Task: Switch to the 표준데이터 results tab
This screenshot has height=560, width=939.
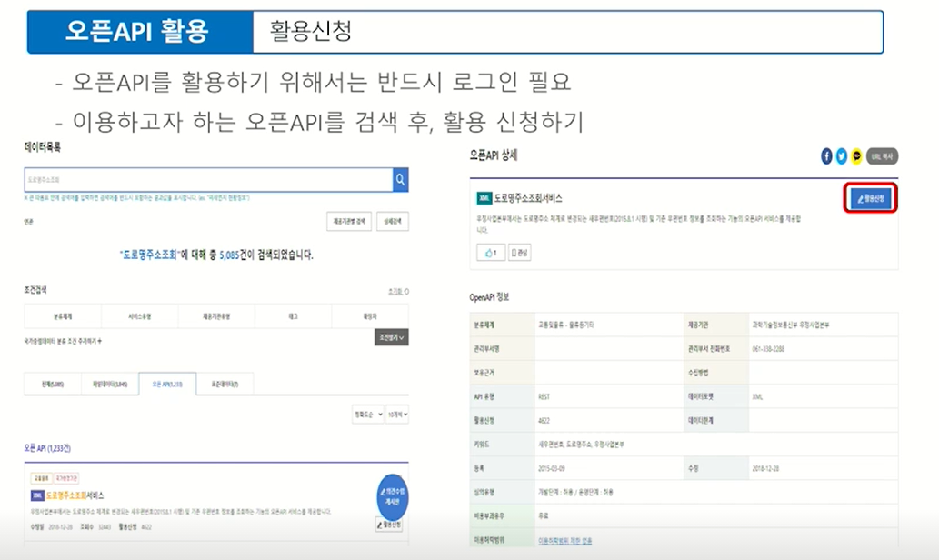Action: coord(225,384)
